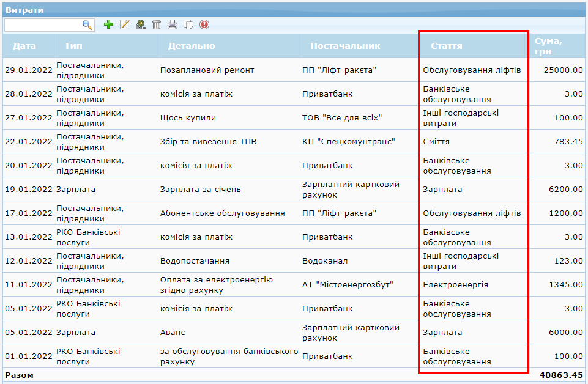Screen dimensions: 588x384
Task: Select the 29.01.2022 date cell
Action: 29,70
